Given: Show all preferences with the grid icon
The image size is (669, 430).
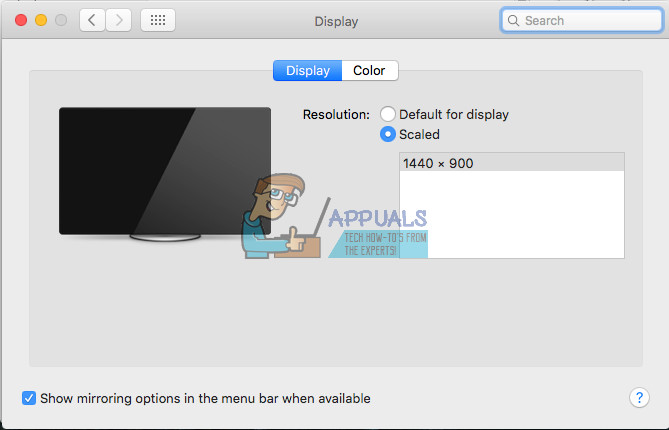Looking at the screenshot, I should 158,20.
